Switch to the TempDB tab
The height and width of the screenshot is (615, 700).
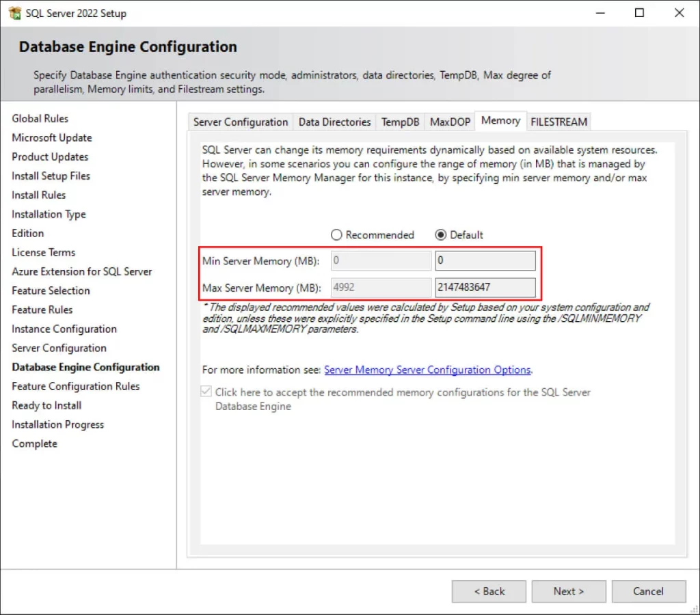[x=399, y=121]
